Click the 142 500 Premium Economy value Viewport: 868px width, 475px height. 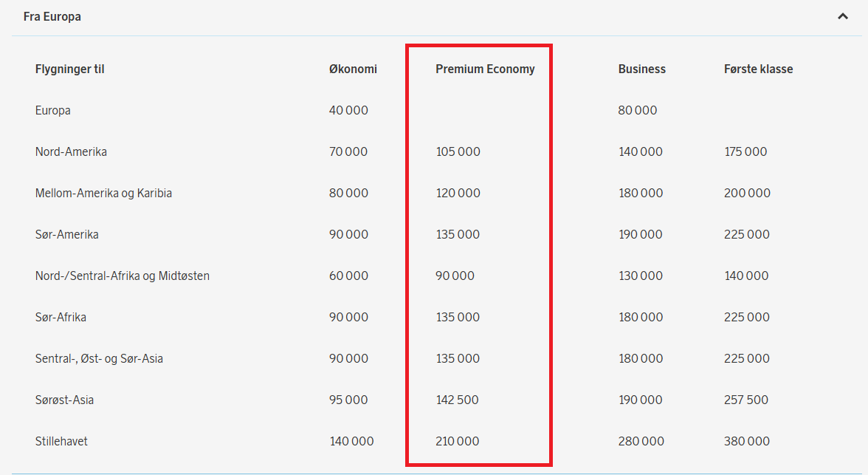point(458,400)
